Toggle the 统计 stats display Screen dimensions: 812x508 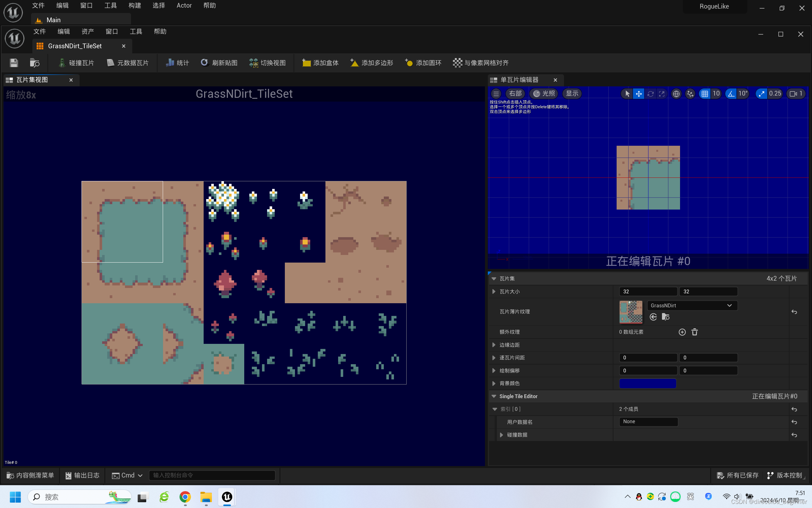coord(178,63)
